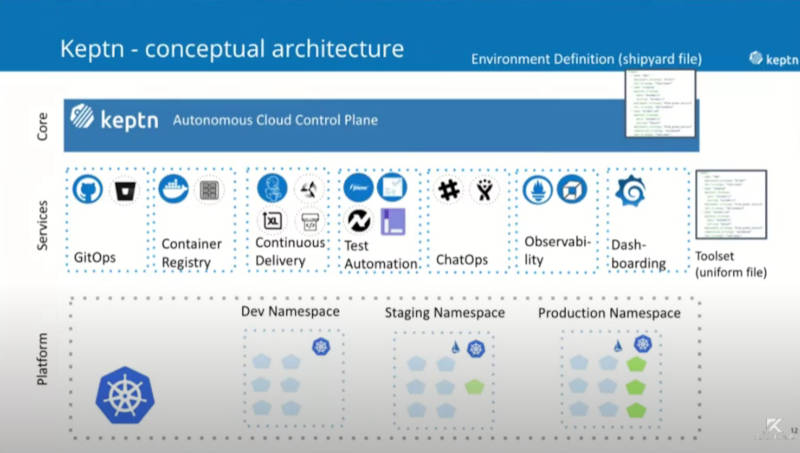
Task: Click the keptn logo in the header corner
Action: tap(774, 59)
